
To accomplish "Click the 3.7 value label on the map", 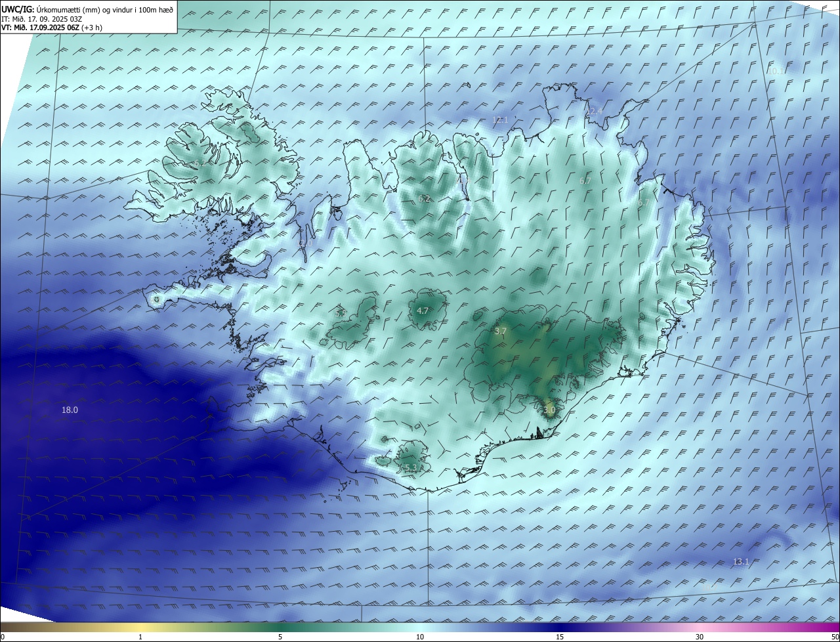I will point(500,332).
